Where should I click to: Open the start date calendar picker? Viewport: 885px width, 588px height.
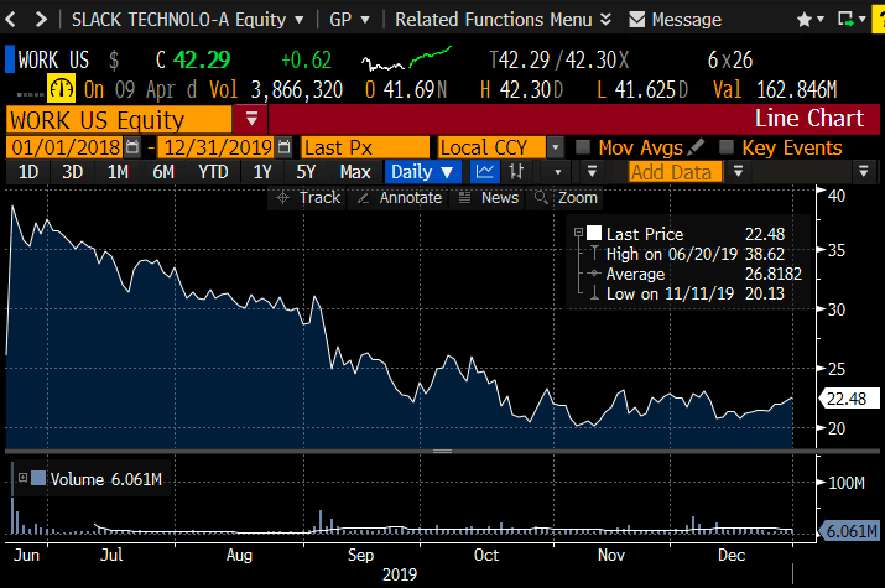click(x=133, y=147)
